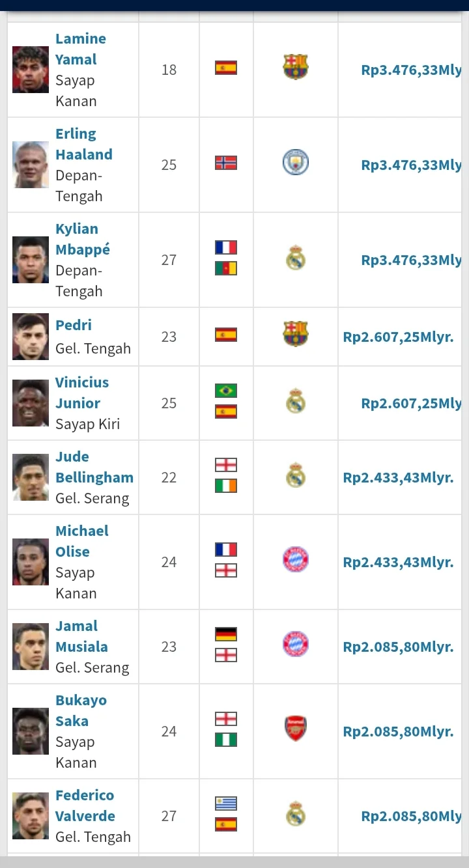This screenshot has width=469, height=868.
Task: Open the Arsenal crest beside Bukayo Saka
Action: pyautogui.click(x=296, y=729)
